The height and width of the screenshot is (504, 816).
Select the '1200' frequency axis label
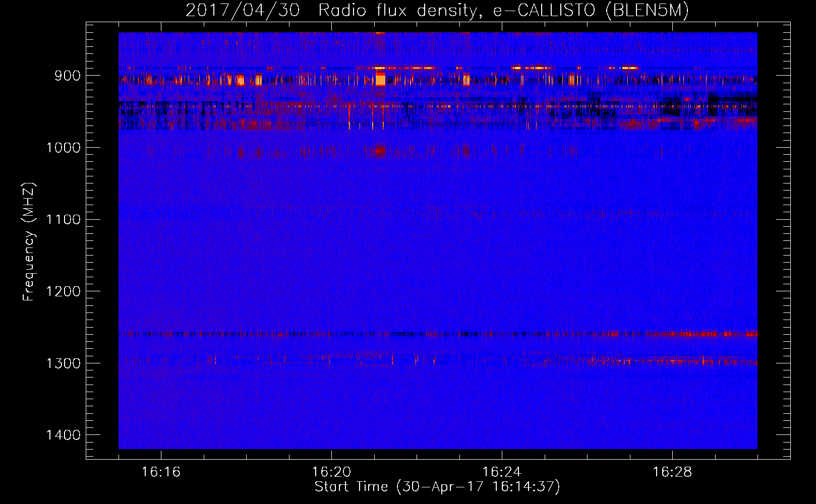[64, 291]
